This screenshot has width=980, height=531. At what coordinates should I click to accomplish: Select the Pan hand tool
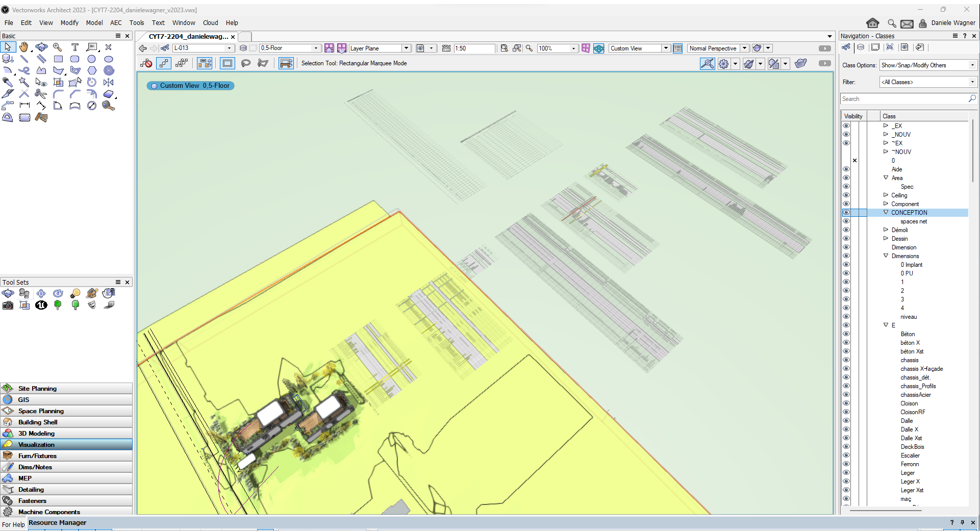[x=24, y=47]
